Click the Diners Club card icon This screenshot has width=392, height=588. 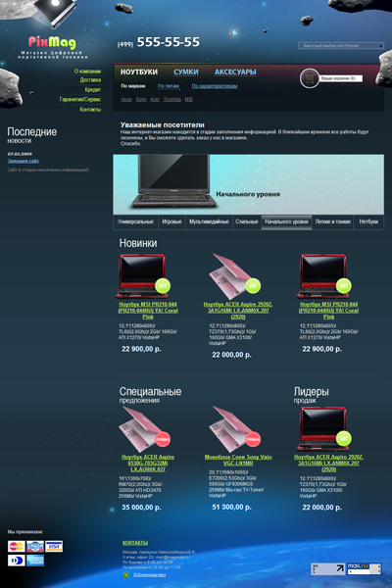tap(16, 561)
